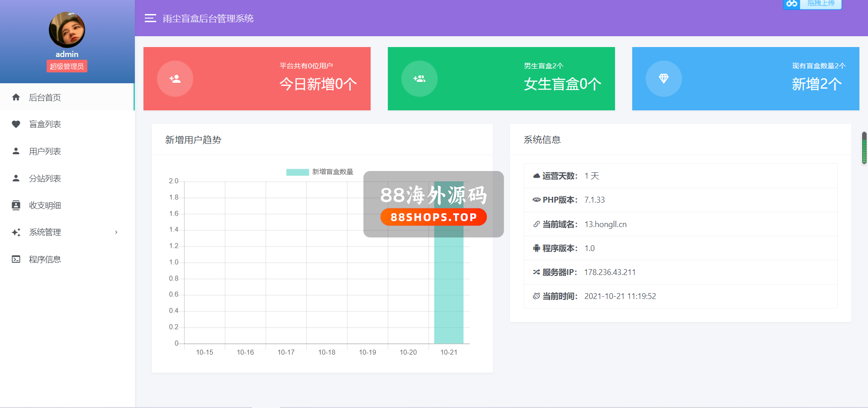Click the group icon in the green card
Screen dimensions: 868x408
(420, 79)
